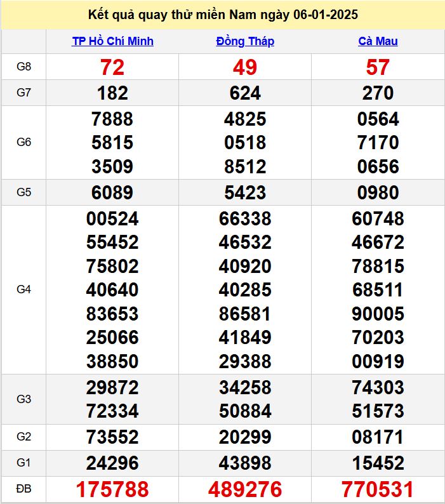Select G8 result 72
Image resolution: width=445 pixels, height=504 pixels.
click(112, 67)
